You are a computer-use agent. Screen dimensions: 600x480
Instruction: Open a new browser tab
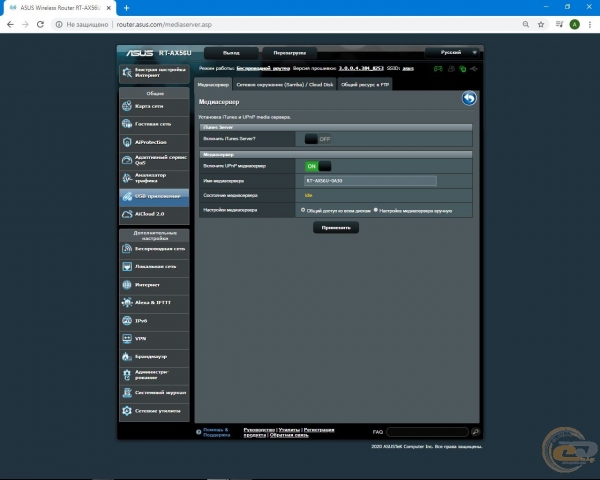click(x=127, y=8)
